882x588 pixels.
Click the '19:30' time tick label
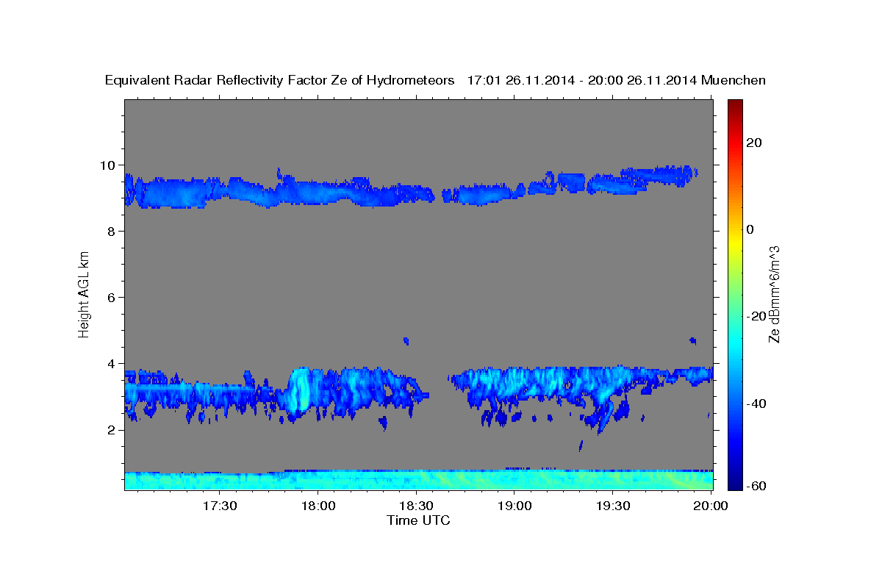pos(613,506)
